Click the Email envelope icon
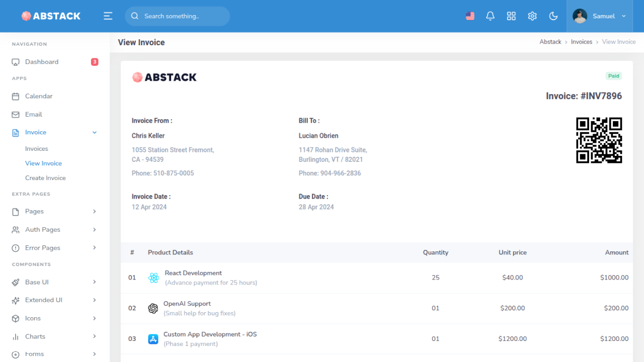Viewport: 644px width, 362px height. [x=16, y=115]
